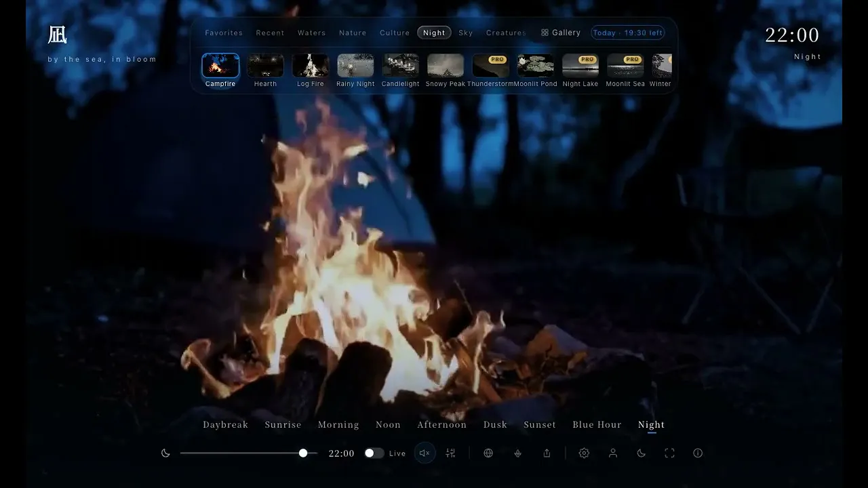Screen dimensions: 868x488
Task: Open the Waters category tab
Action: click(311, 33)
